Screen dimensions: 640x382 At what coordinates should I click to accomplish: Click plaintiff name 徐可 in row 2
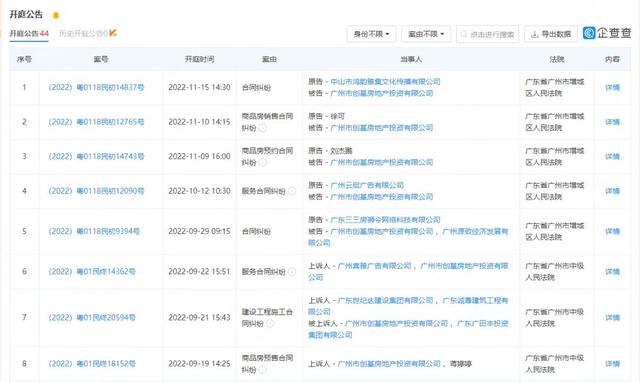[x=338, y=116]
